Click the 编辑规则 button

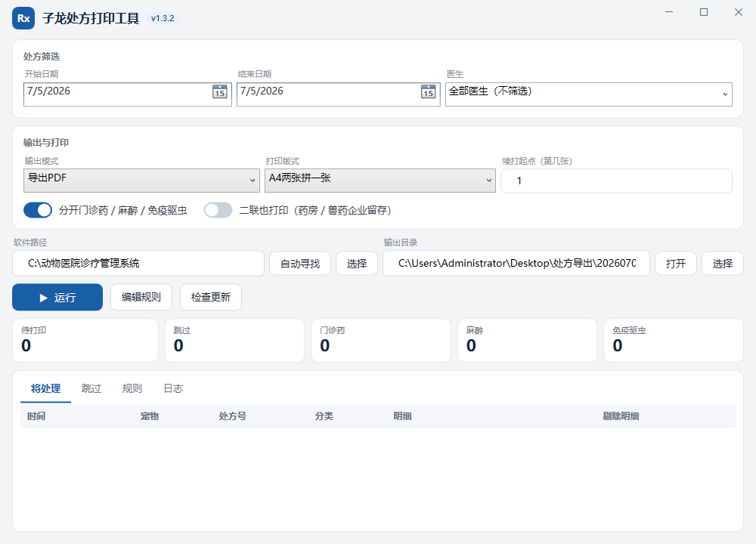[x=141, y=297]
